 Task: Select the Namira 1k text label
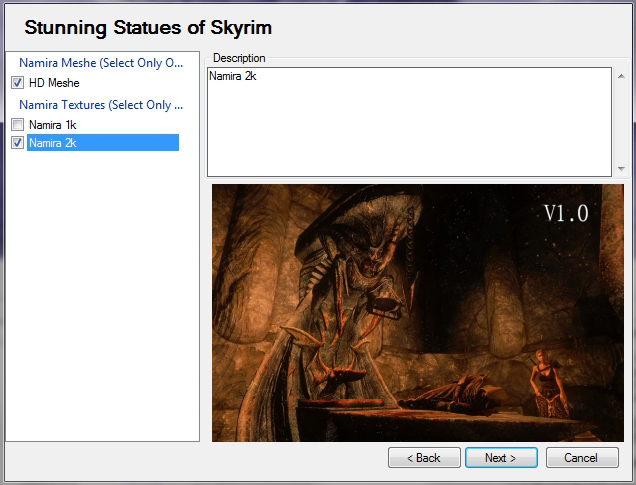[52, 125]
